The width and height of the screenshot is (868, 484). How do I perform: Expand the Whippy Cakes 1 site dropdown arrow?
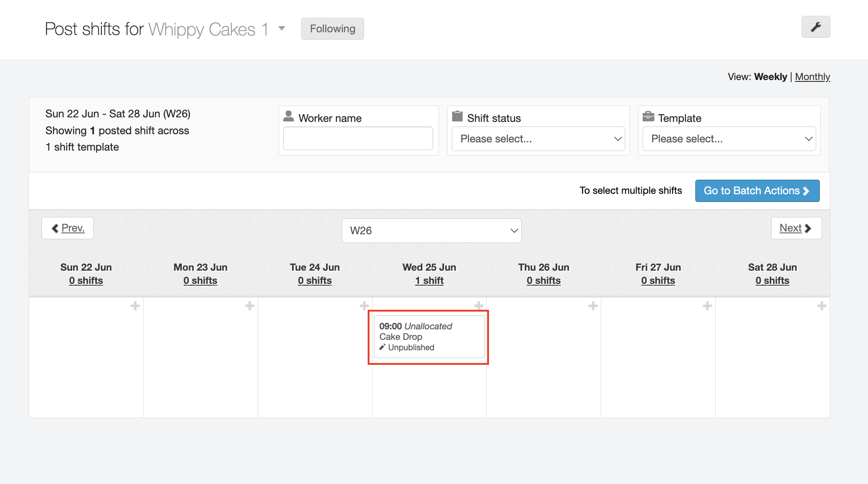(282, 29)
